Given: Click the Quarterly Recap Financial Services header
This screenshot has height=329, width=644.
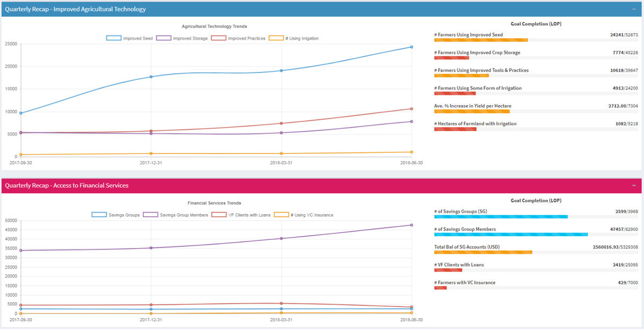Looking at the screenshot, I should coord(67,186).
